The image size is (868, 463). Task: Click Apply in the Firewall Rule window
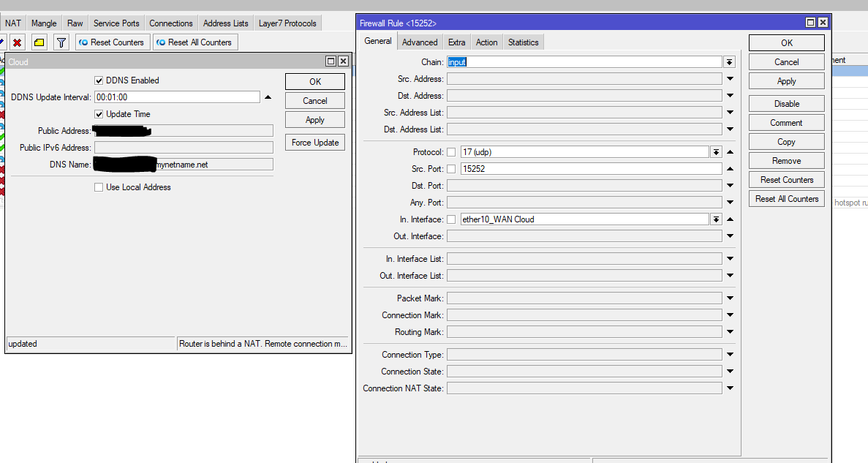787,81
